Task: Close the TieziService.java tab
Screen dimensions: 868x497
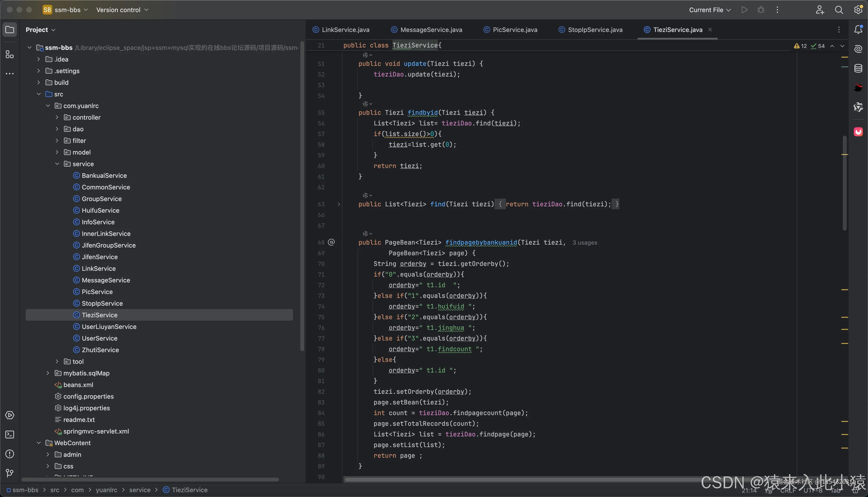Action: point(710,30)
